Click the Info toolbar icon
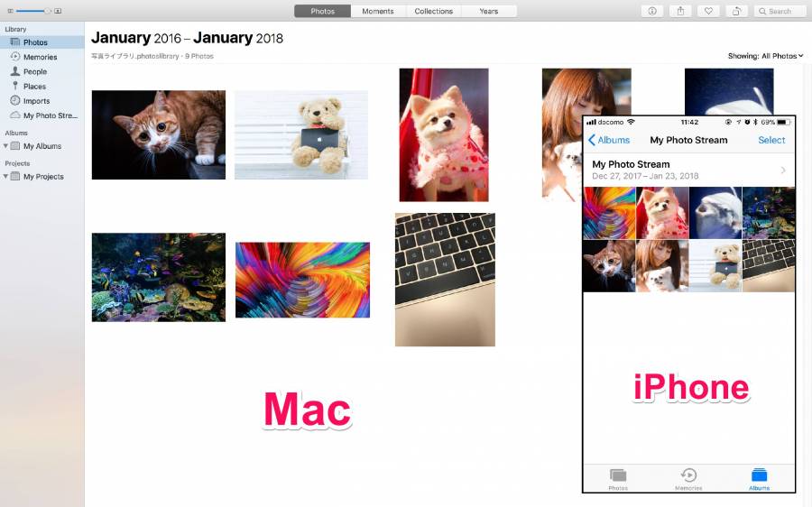Image resolution: width=812 pixels, height=507 pixels. [x=652, y=11]
